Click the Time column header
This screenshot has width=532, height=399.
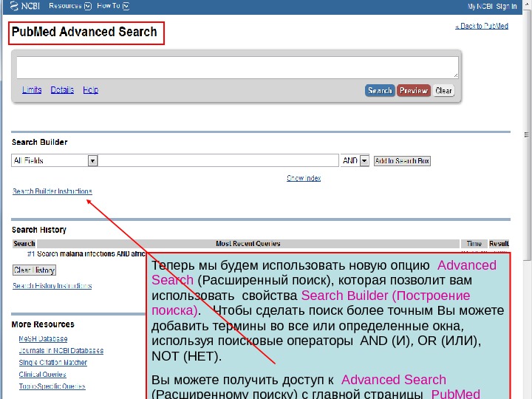[474, 244]
